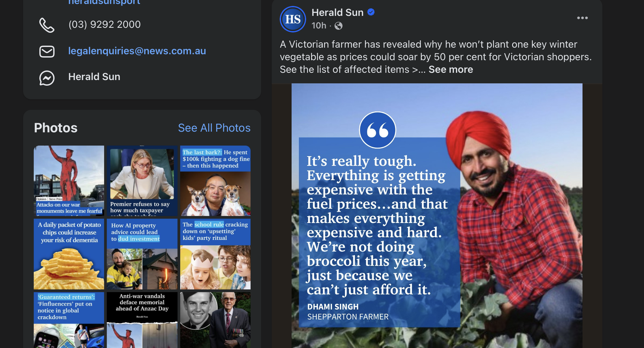The width and height of the screenshot is (644, 348).
Task: Click the phone icon beside (03) 9292 2000
Action: pos(47,25)
